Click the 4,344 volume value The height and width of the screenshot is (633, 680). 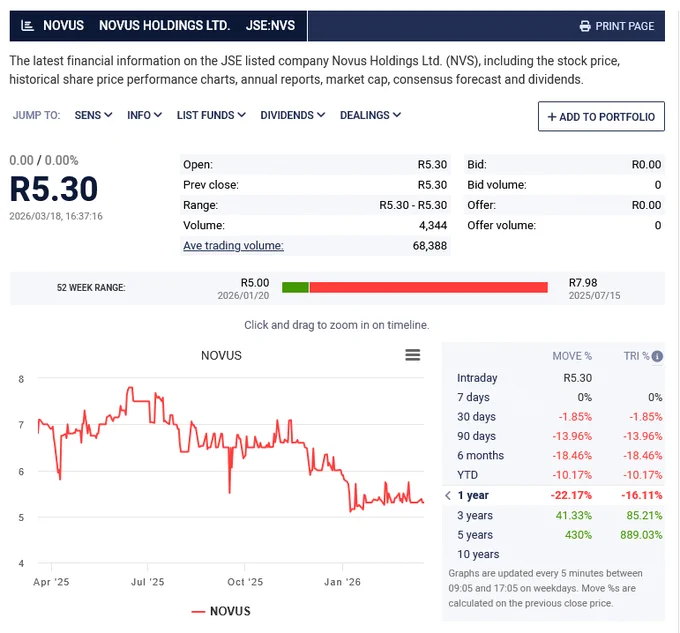433,225
